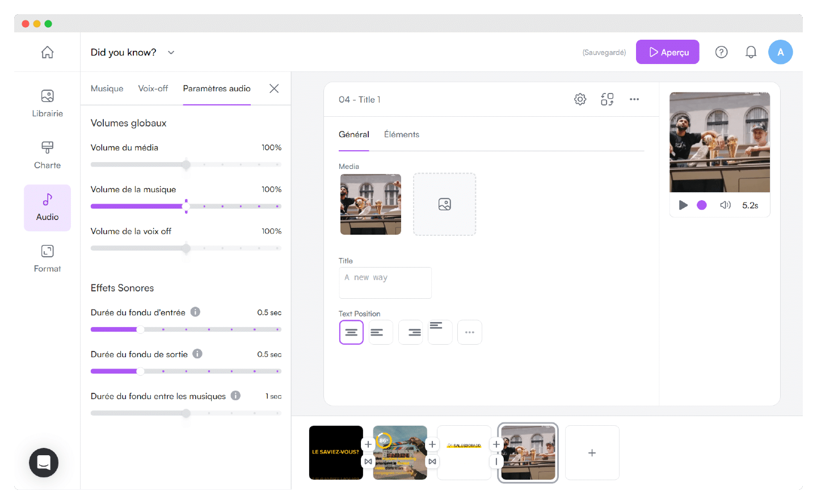
Task: Click the purple record dot in preview
Action: tap(702, 205)
